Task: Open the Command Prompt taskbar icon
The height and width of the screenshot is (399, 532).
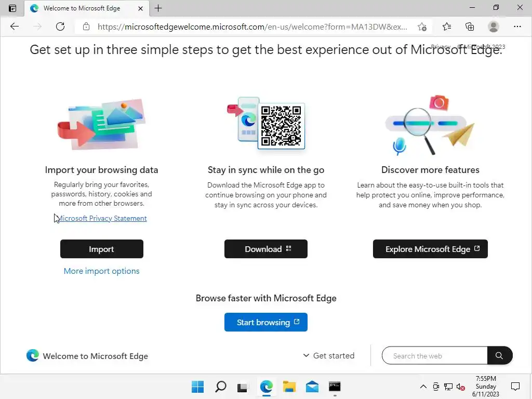Action: pos(335,387)
